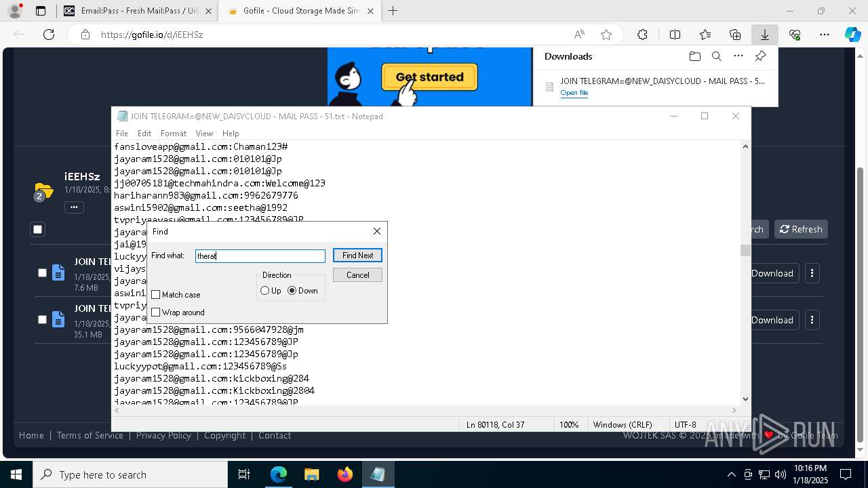Screen dimensions: 868x488
Task: Open Notepad File menu
Action: pos(122,134)
